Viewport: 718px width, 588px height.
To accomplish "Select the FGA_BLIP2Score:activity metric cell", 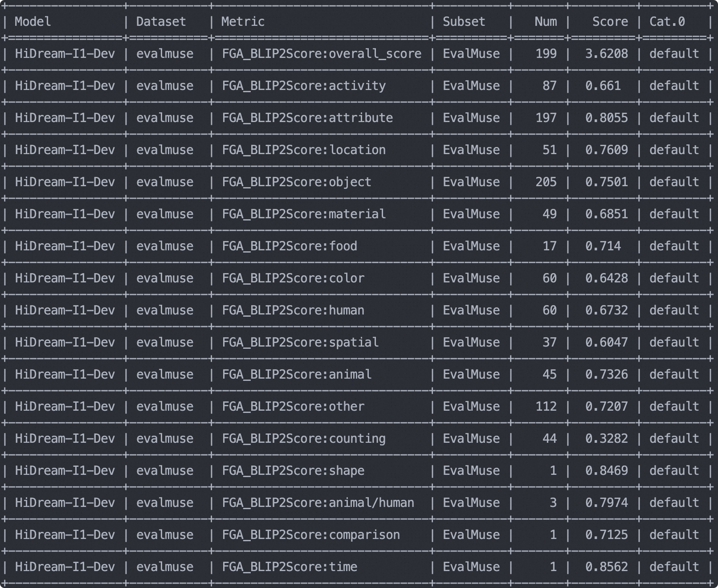I will (304, 86).
